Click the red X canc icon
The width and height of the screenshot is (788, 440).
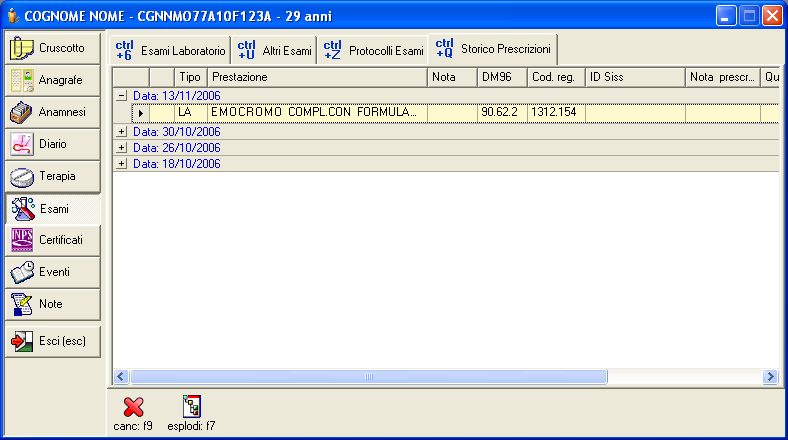coord(133,406)
